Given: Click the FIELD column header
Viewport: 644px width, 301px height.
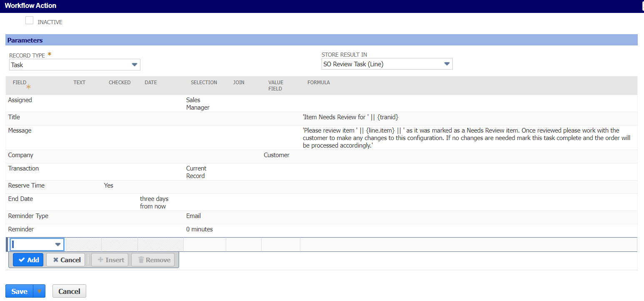Looking at the screenshot, I should 20,83.
